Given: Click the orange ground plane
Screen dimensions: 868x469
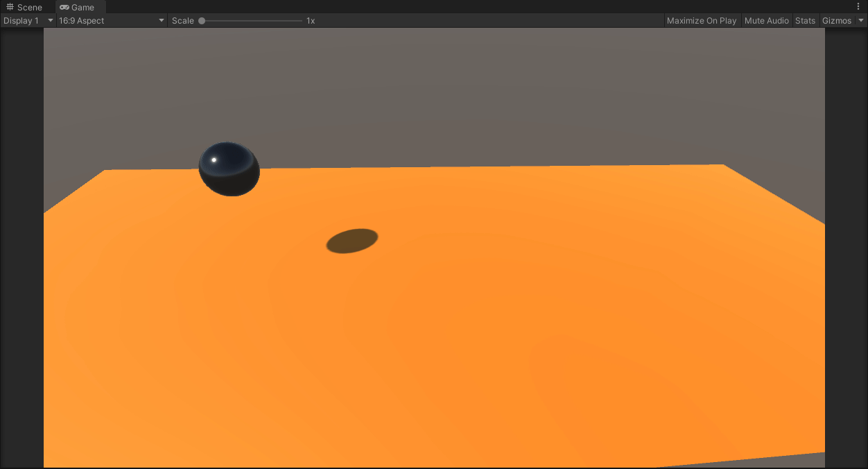Looking at the screenshot, I should (x=485, y=347).
